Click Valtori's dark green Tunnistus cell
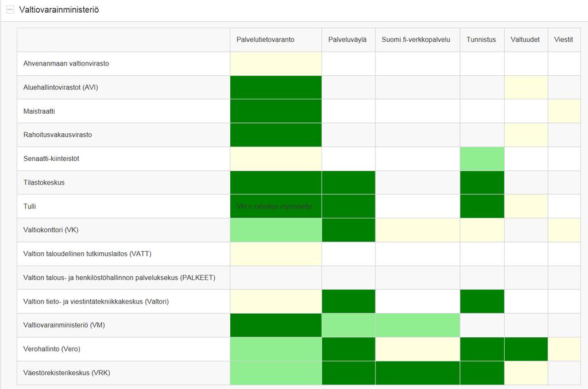 (482, 302)
